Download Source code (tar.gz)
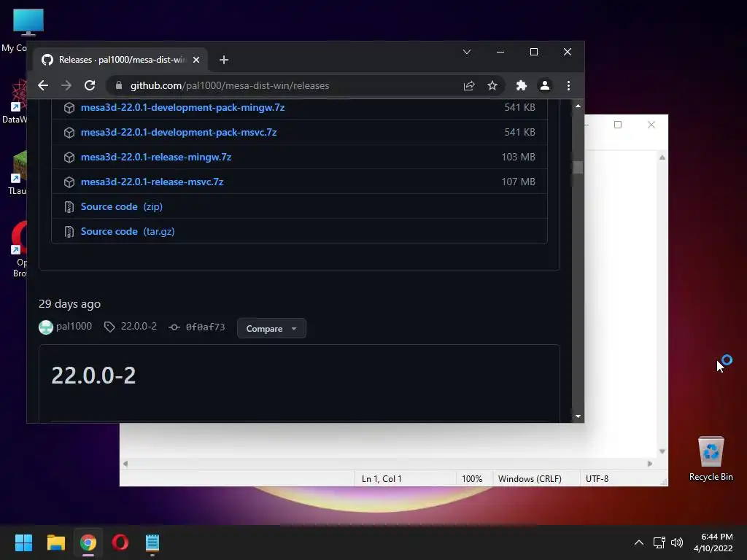The image size is (747, 560). coord(128,231)
